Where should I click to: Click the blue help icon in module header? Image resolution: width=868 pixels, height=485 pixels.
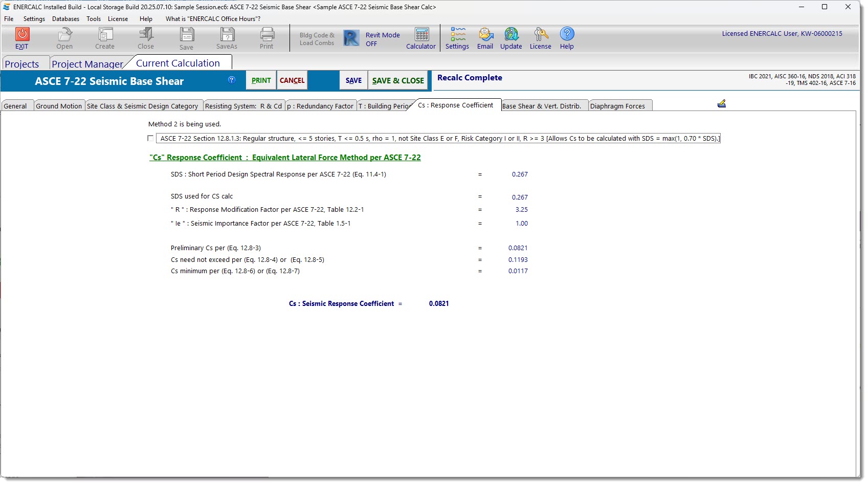coord(232,80)
